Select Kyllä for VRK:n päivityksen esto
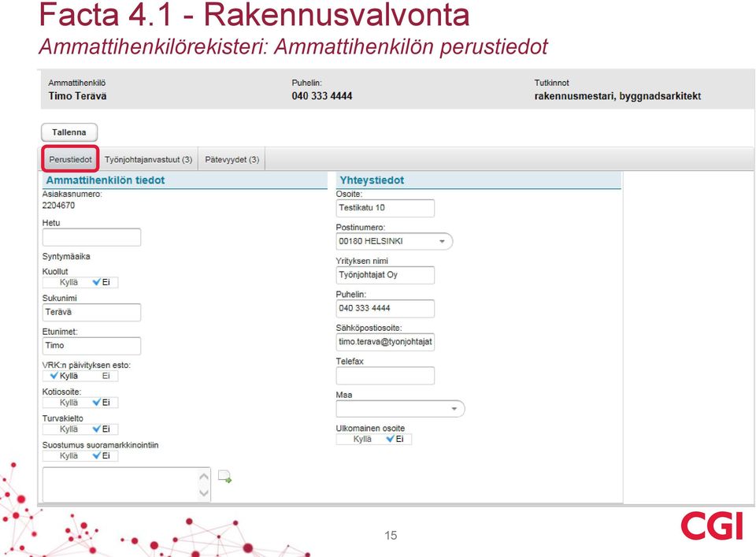The height and width of the screenshot is (557, 756). [x=62, y=376]
